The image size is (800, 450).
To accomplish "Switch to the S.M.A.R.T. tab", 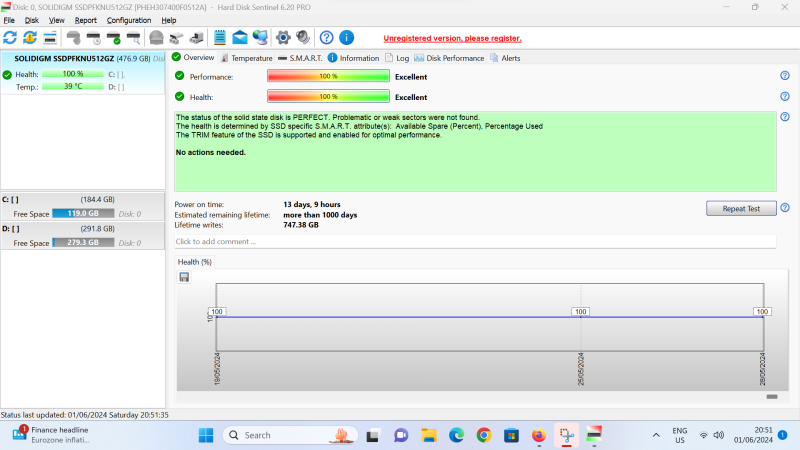I will tap(300, 58).
